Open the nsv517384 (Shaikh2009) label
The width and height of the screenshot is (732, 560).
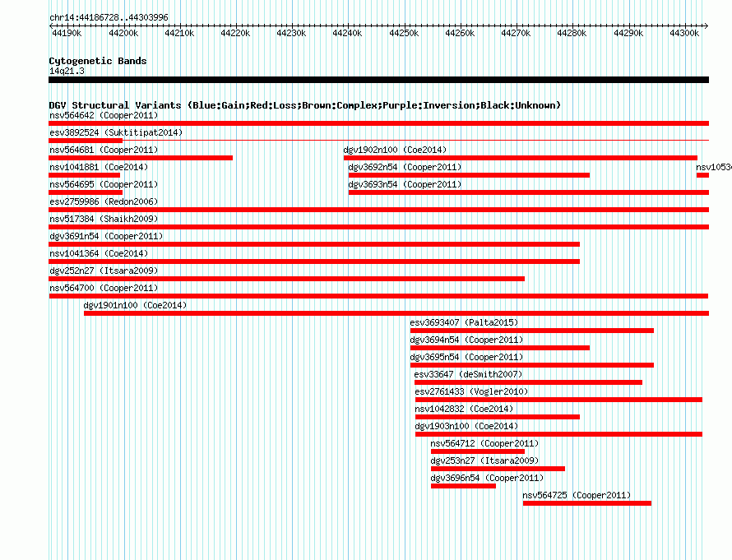pyautogui.click(x=104, y=219)
